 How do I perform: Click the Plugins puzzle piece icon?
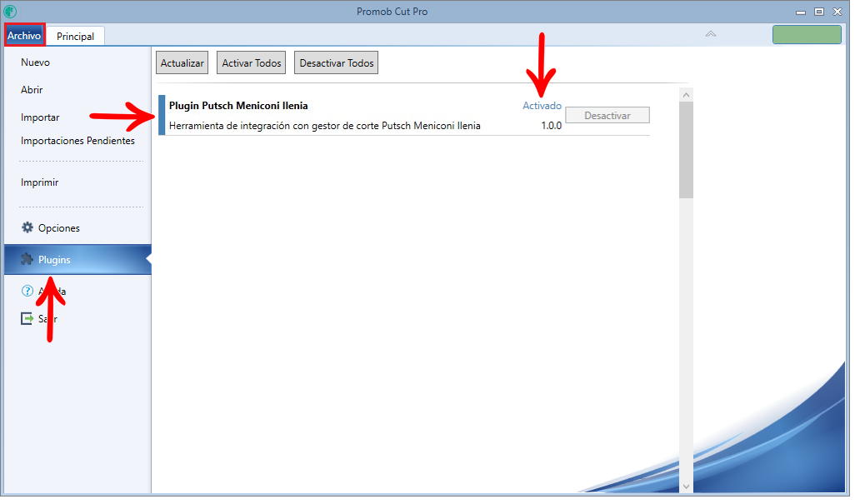pyautogui.click(x=27, y=259)
